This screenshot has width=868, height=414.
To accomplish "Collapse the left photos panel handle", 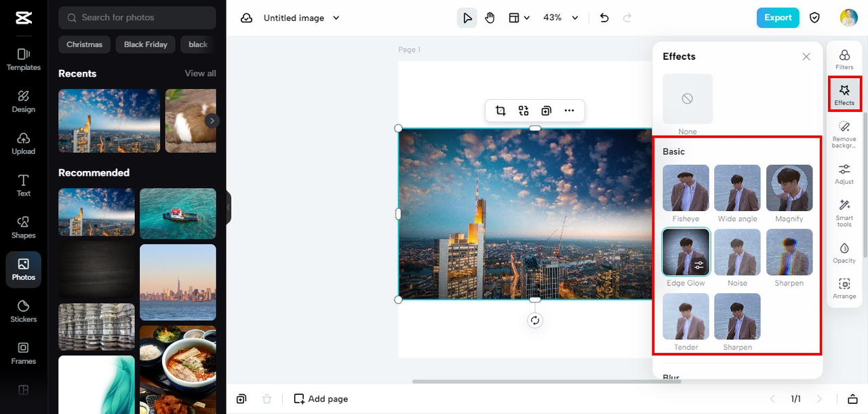I will [229, 207].
